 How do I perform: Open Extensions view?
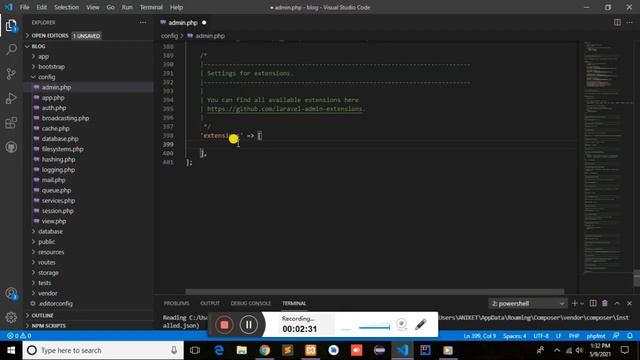coord(11,122)
